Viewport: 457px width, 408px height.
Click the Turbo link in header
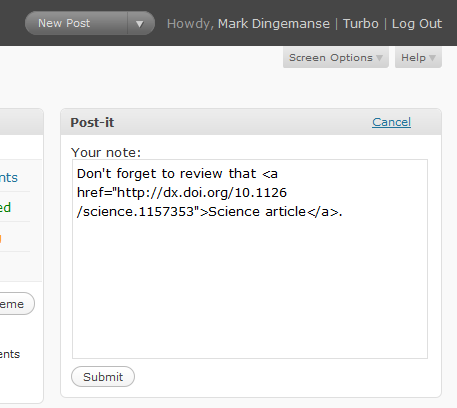(x=361, y=24)
